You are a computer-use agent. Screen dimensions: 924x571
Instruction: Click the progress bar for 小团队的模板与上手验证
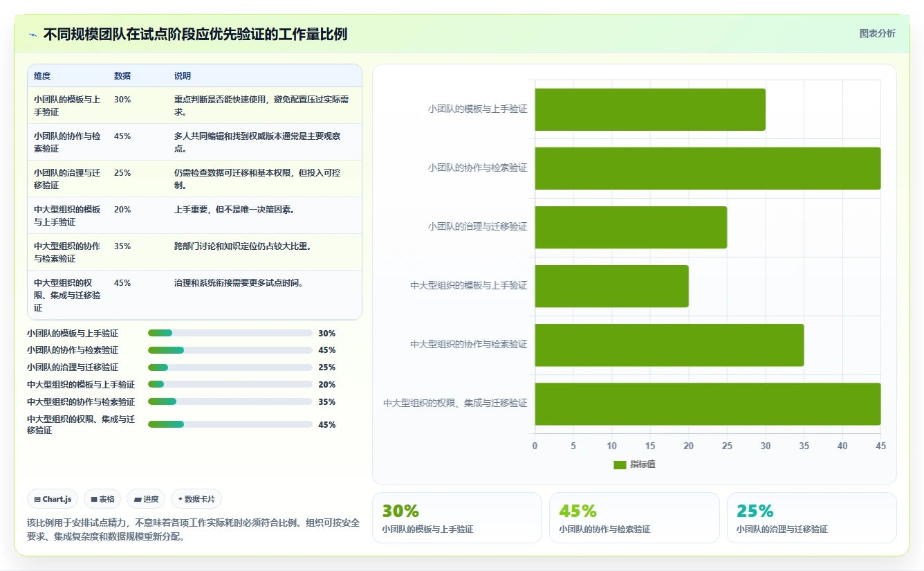click(230, 334)
